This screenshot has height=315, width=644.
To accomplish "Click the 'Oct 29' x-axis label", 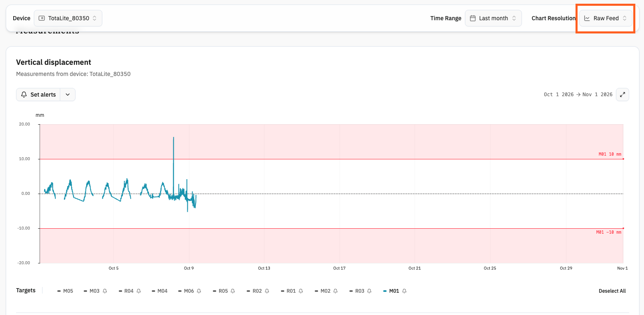I will tap(566, 268).
